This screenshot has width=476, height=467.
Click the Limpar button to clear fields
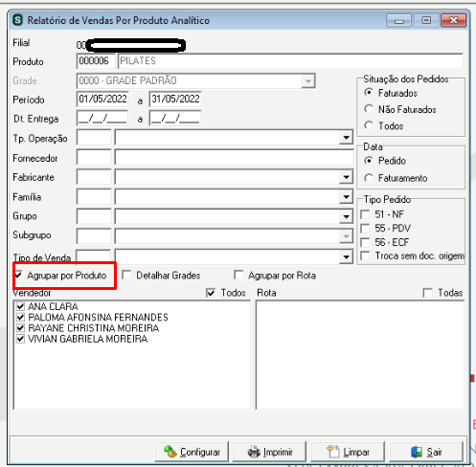348,452
